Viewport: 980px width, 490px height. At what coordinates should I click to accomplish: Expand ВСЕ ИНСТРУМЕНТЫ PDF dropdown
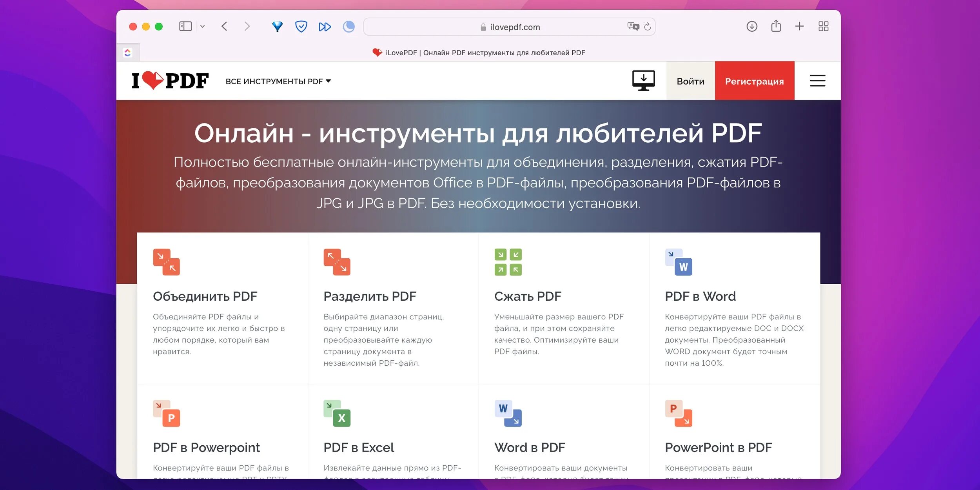278,81
